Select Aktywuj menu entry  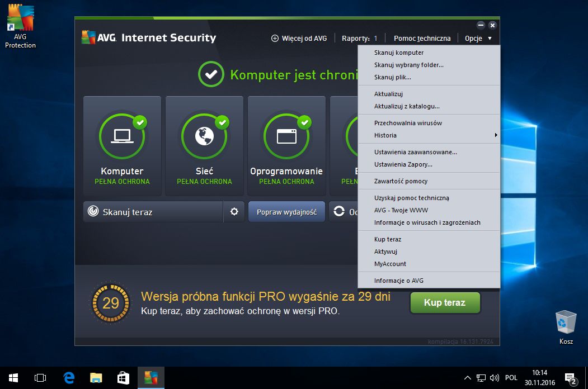pos(429,252)
